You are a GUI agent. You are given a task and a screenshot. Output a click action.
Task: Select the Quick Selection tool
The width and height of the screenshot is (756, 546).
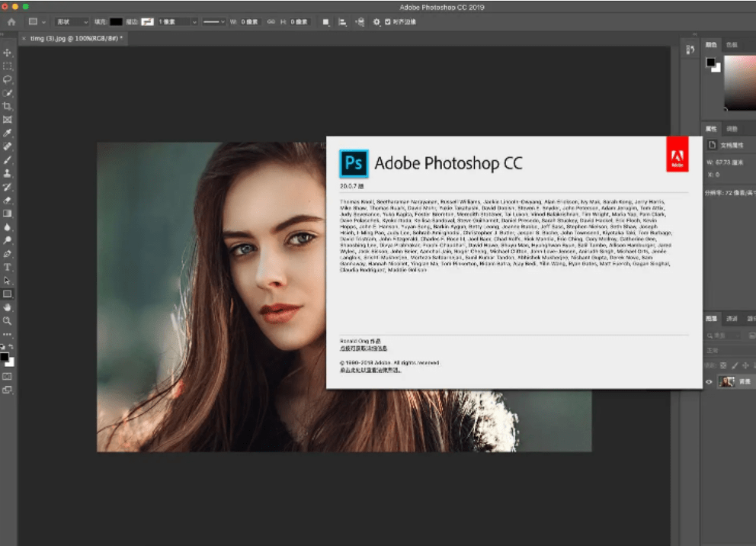(x=7, y=93)
